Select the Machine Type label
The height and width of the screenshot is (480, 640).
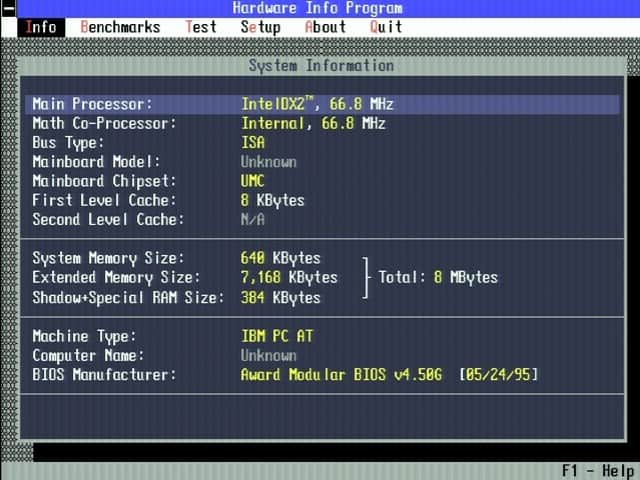(84, 337)
